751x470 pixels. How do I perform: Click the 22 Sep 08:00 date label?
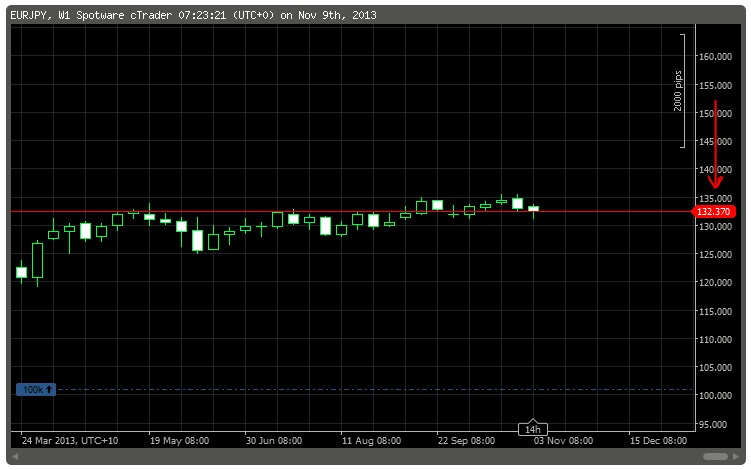(466, 441)
